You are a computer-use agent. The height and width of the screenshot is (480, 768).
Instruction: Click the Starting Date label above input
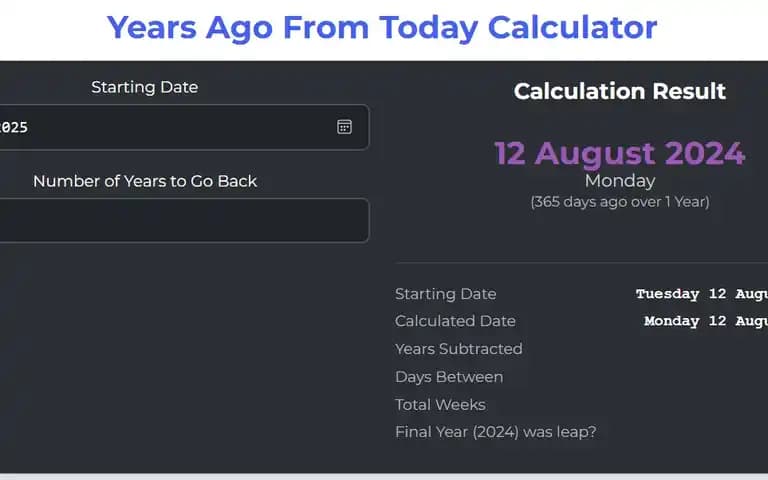[x=144, y=87]
